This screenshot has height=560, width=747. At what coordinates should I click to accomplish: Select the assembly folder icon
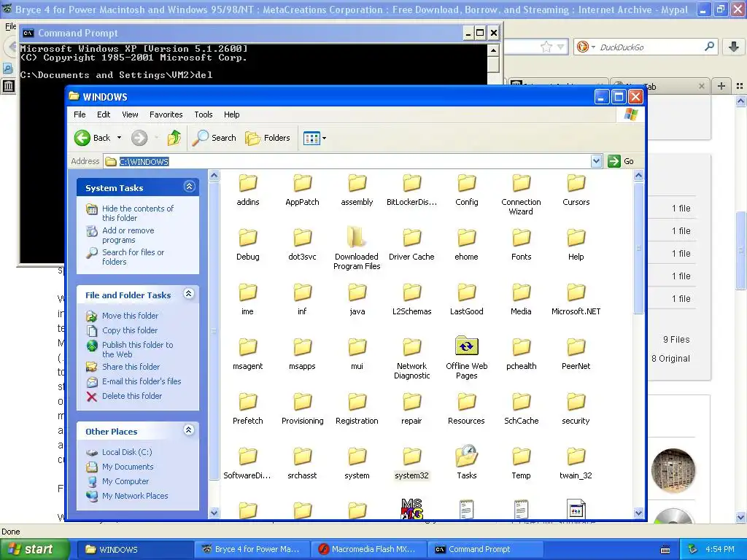[x=357, y=183]
